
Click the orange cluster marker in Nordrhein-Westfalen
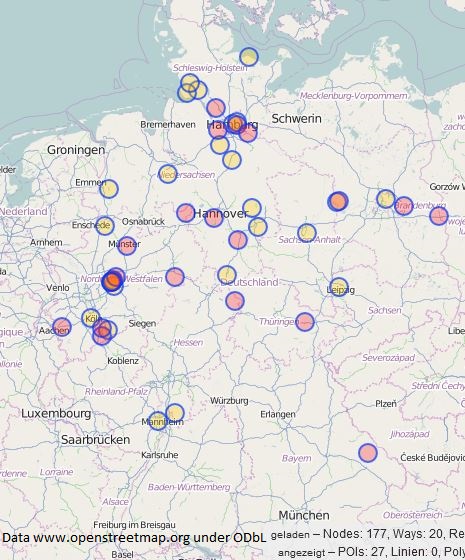pos(112,281)
